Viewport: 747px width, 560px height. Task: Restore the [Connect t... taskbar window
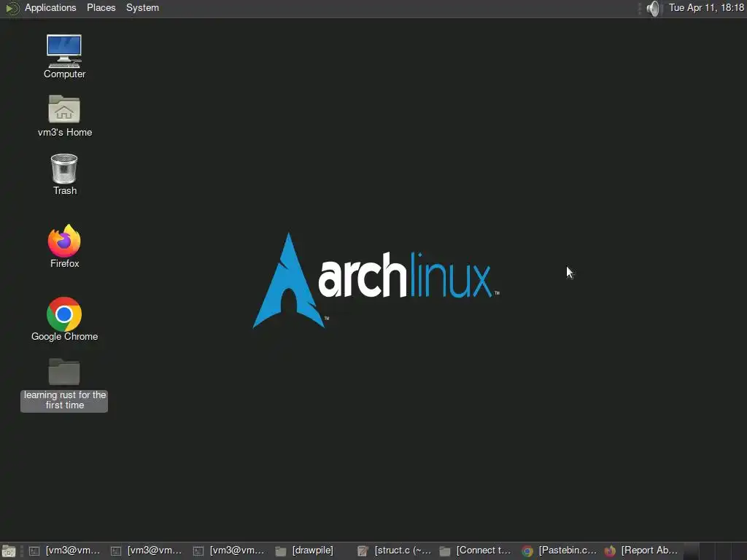(x=478, y=551)
